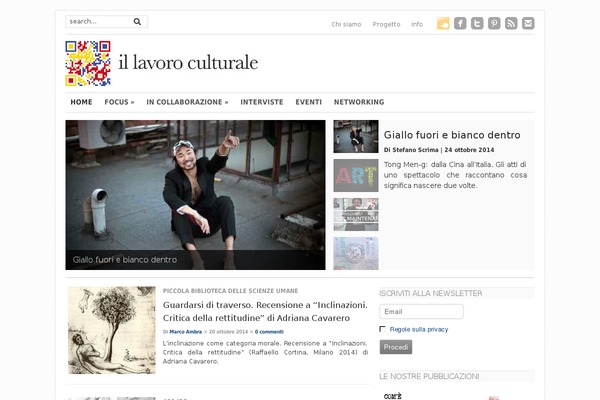Expand the FOCUS menu

click(119, 102)
